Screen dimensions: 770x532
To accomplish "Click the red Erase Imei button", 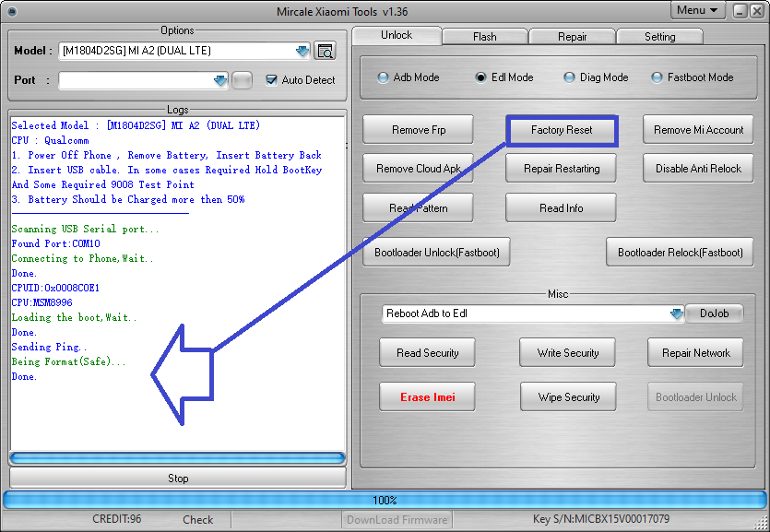I will pos(427,397).
